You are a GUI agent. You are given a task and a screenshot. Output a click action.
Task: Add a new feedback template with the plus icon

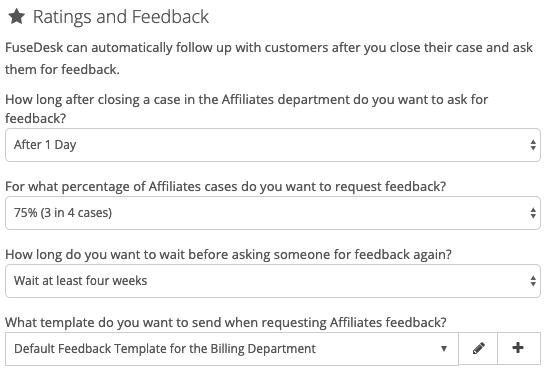point(518,348)
